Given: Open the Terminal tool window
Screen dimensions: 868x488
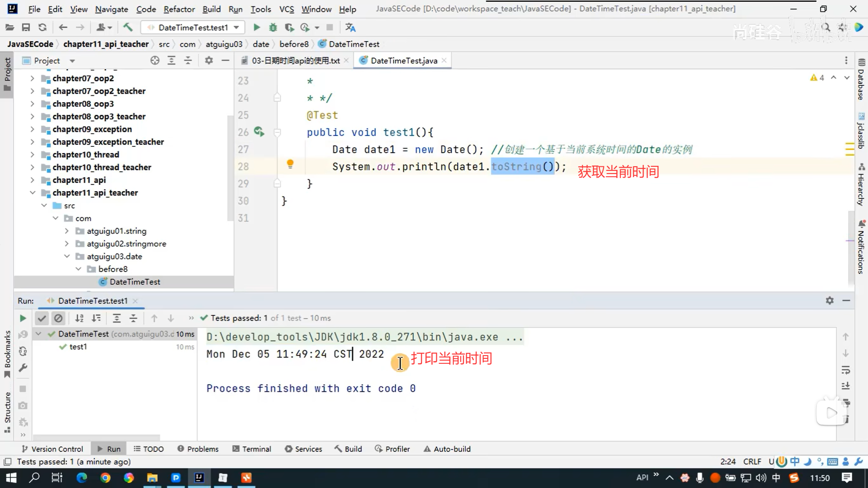Looking at the screenshot, I should click(252, 449).
